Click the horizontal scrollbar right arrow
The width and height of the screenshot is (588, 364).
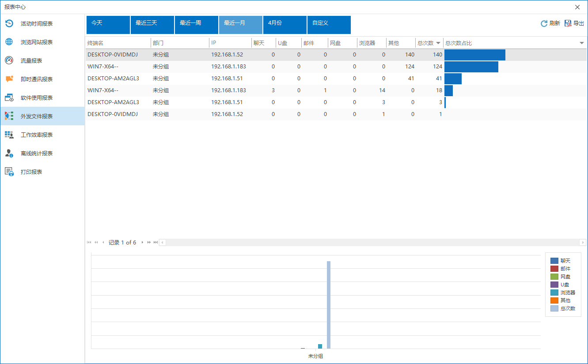tap(583, 242)
